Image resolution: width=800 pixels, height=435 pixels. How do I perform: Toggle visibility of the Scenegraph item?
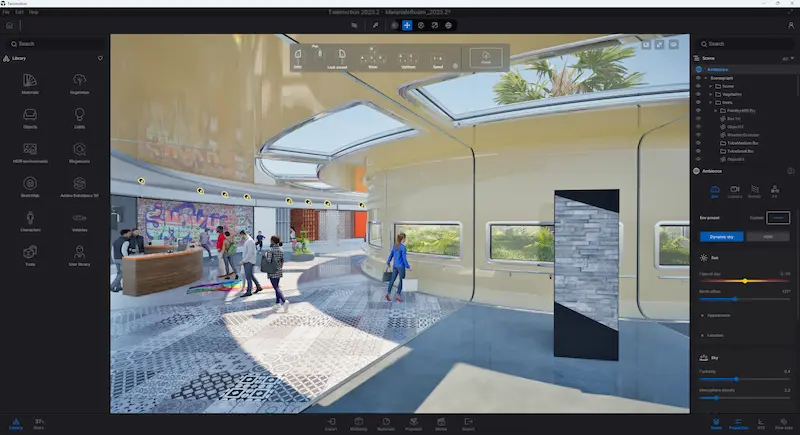pyautogui.click(x=698, y=77)
